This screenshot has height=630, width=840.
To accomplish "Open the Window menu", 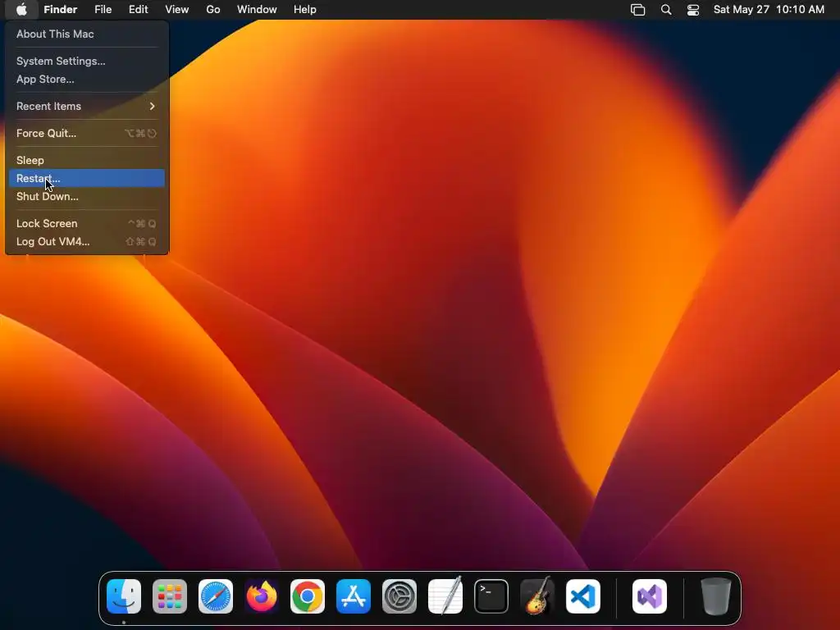I will (x=257, y=10).
